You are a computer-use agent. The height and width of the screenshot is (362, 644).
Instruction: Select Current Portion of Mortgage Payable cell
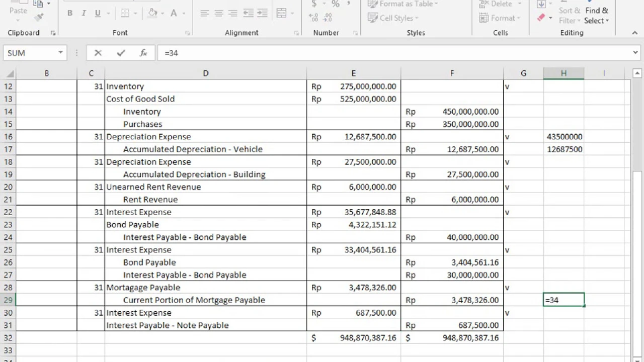tap(205, 300)
